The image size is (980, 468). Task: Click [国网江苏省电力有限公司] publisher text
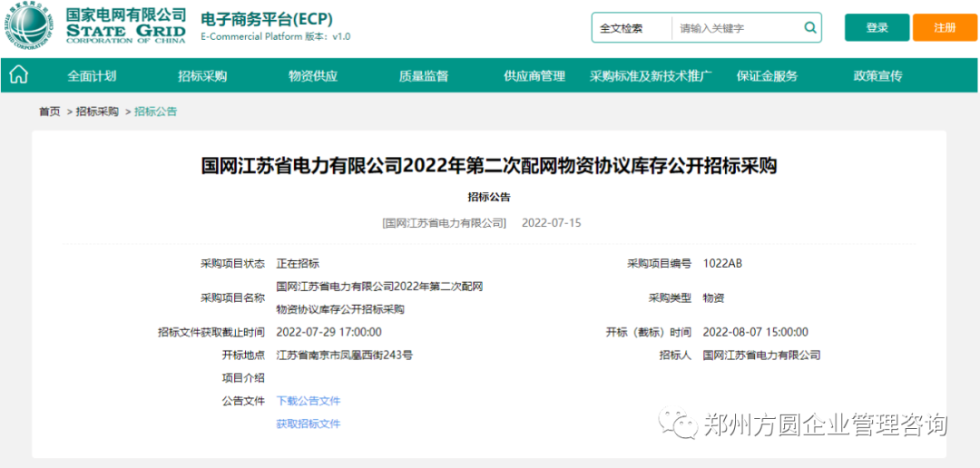pos(445,222)
